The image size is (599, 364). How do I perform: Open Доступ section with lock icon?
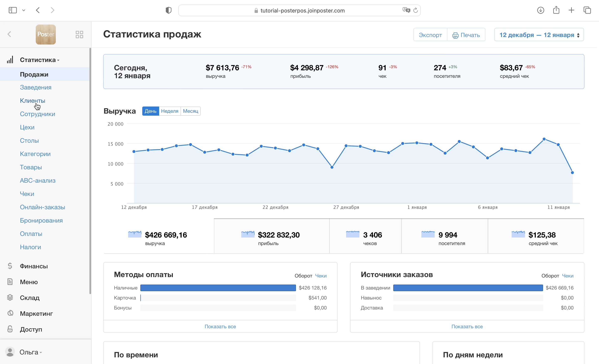click(x=31, y=329)
